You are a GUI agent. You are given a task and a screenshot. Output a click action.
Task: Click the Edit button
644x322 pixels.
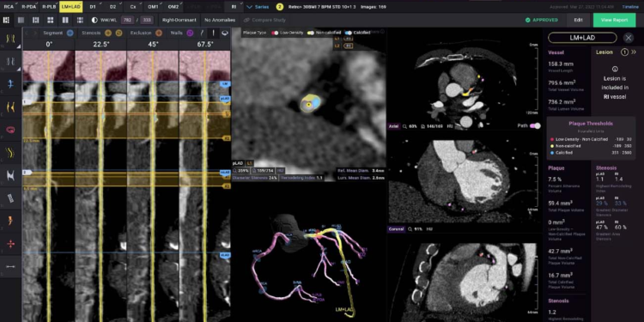578,20
